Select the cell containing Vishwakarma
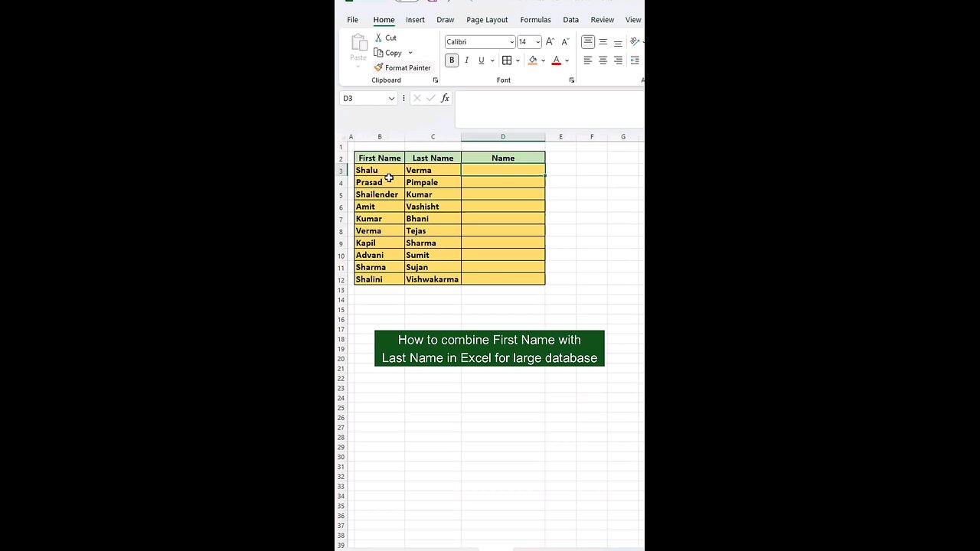The image size is (980, 551). coord(433,279)
